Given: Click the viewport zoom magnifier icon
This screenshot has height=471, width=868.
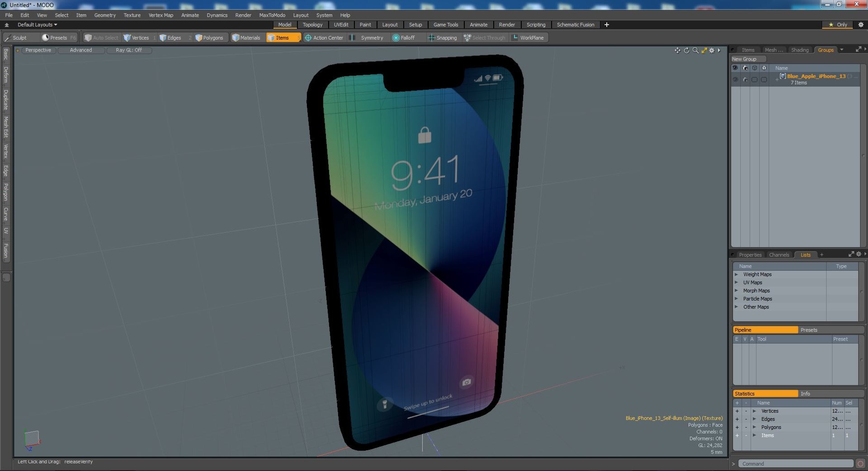Looking at the screenshot, I should [695, 50].
